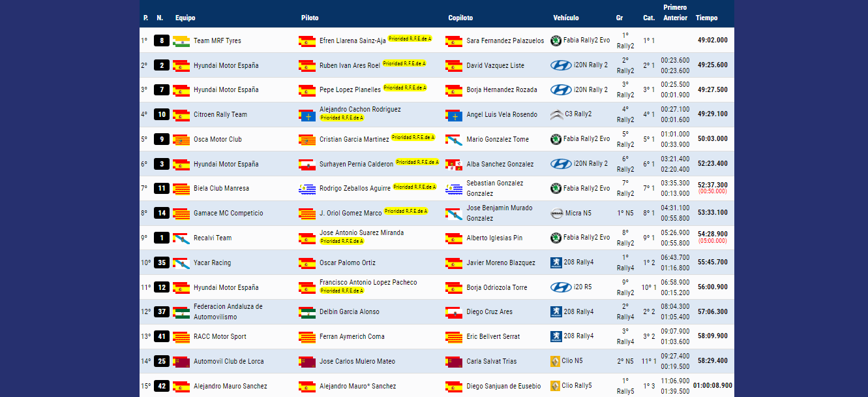Screen dimensions: 868x397
Task: Open driver Efren Llarena Sainz-Aja
Action: [352, 40]
